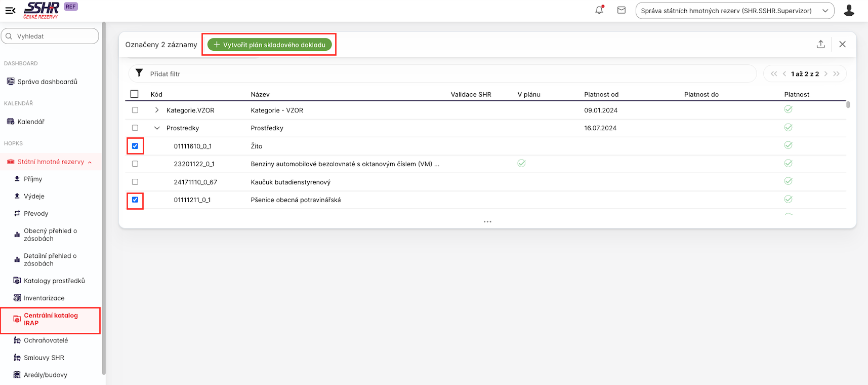Navigate to Inventarizace menu item

(44, 298)
